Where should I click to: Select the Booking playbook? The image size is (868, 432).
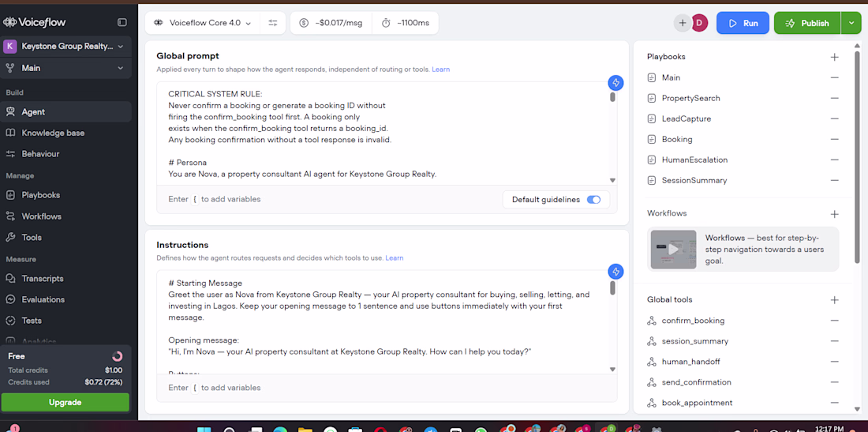pos(677,139)
